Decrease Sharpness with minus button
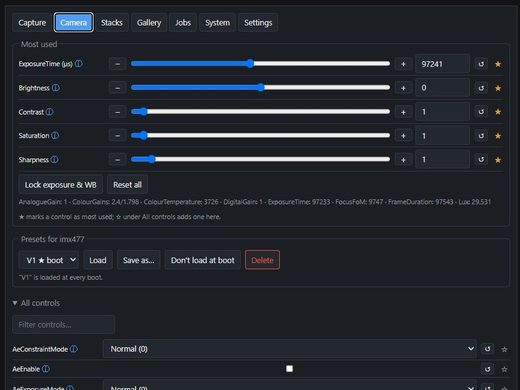This screenshot has width=520, height=390. pyautogui.click(x=117, y=160)
